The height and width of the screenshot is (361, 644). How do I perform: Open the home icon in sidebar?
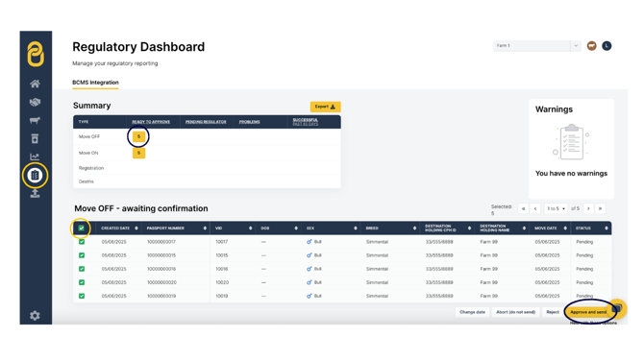pyautogui.click(x=35, y=84)
